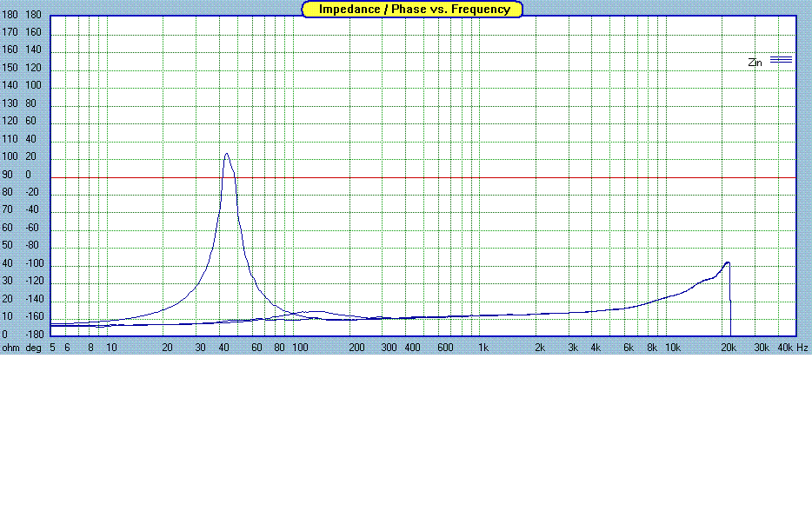
Task: Click the '90' ohm axis label
Action: click(7, 175)
